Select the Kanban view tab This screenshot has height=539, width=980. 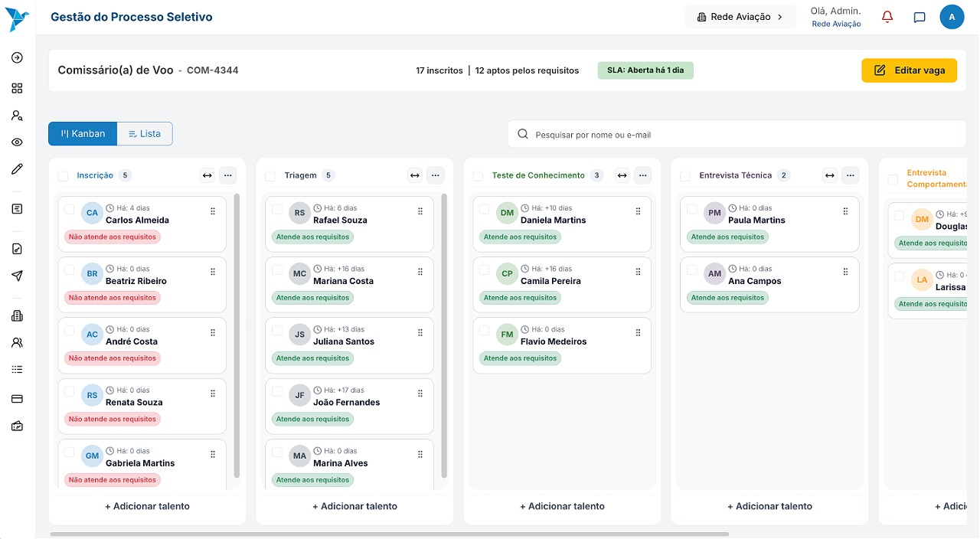pyautogui.click(x=82, y=133)
